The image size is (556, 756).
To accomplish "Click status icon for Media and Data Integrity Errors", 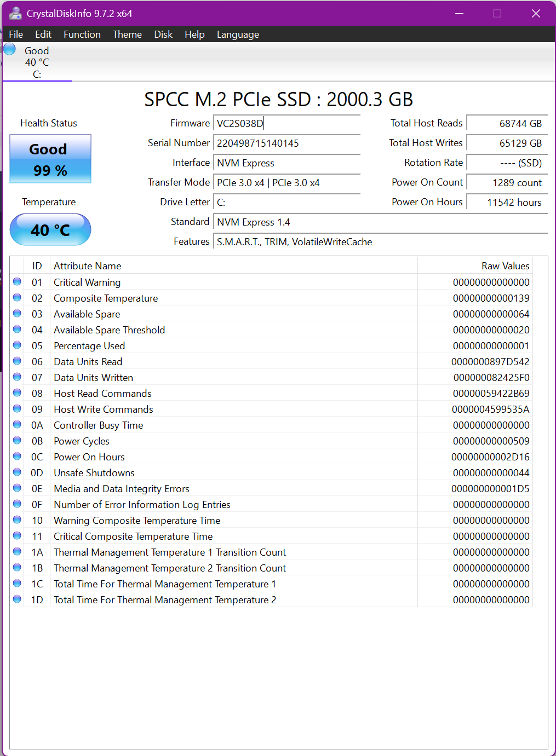I will pos(17,488).
